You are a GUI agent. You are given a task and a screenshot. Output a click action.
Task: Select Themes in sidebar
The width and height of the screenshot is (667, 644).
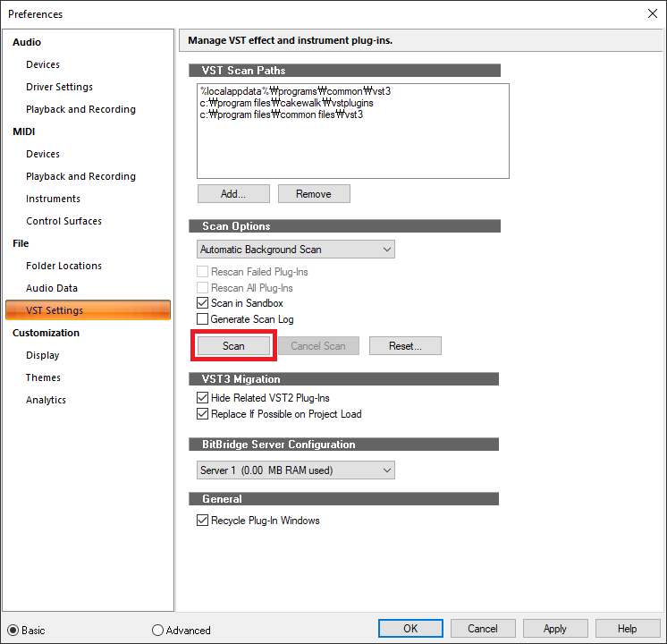click(43, 377)
